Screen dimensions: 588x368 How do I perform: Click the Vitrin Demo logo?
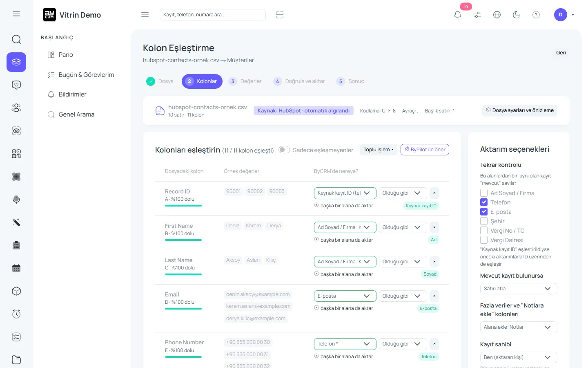click(72, 15)
